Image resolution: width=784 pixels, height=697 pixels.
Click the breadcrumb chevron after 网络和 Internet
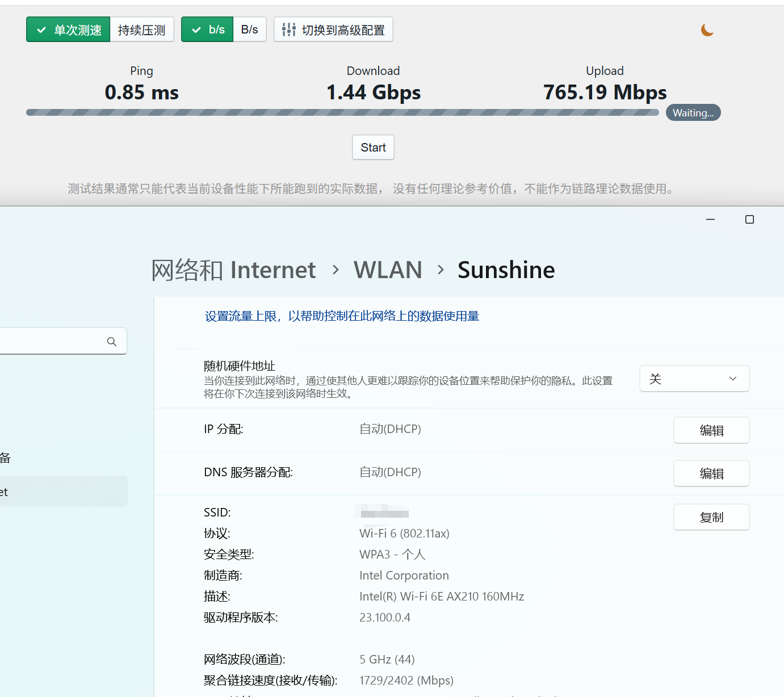pos(336,270)
